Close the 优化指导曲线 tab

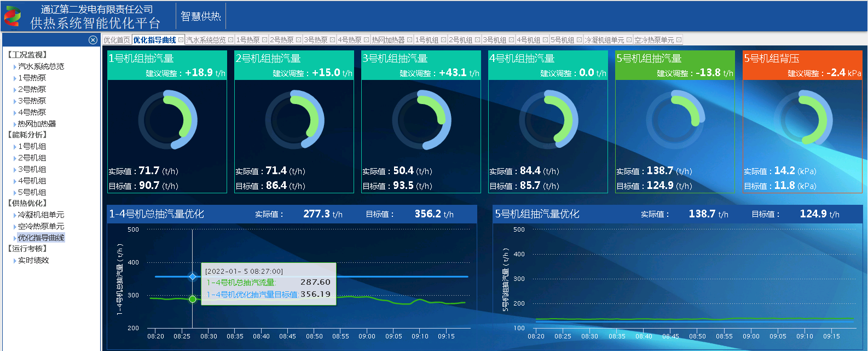181,40
